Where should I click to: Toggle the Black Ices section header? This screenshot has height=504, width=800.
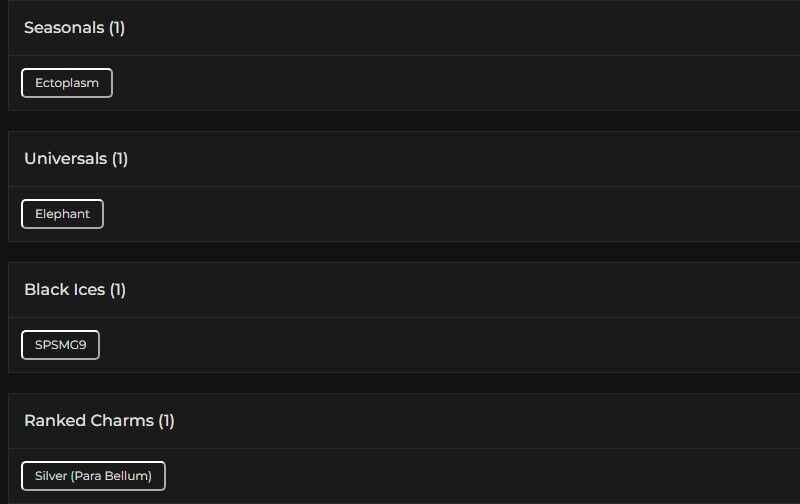(x=64, y=290)
